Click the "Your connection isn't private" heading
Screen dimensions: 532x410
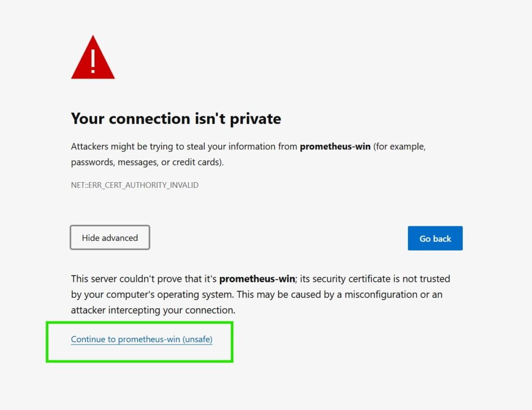tap(176, 119)
